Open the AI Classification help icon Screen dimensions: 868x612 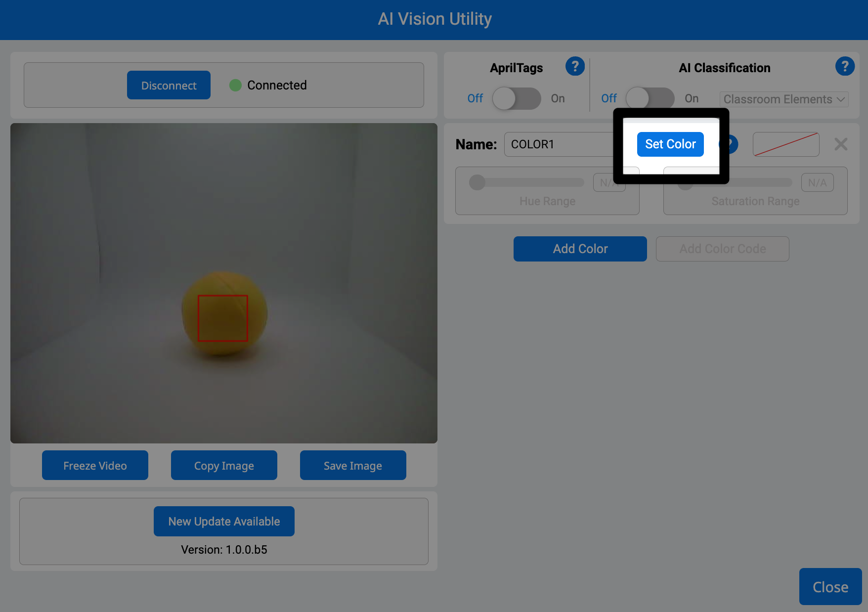click(845, 65)
